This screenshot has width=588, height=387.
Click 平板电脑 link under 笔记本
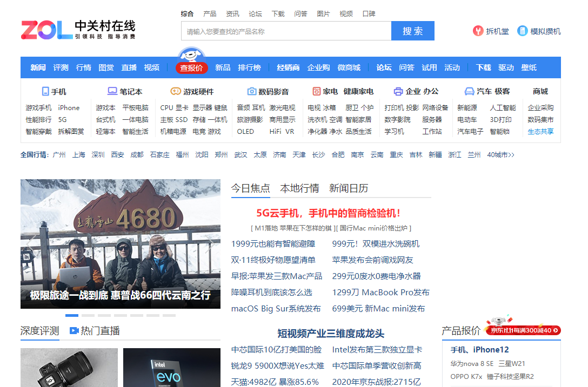click(135, 107)
